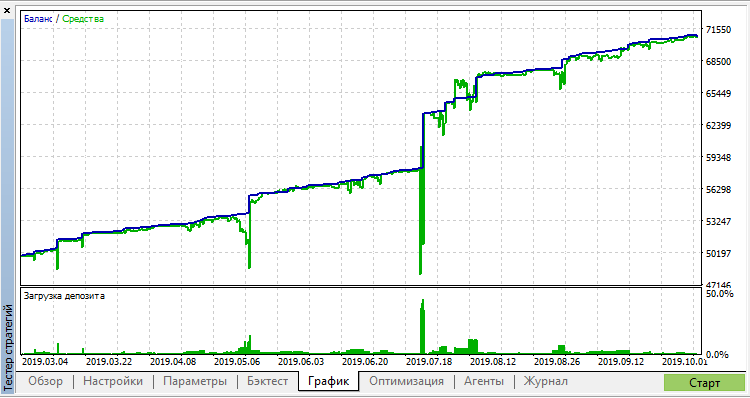
Task: Close the Strategy Tester panel
Action: tap(7, 10)
